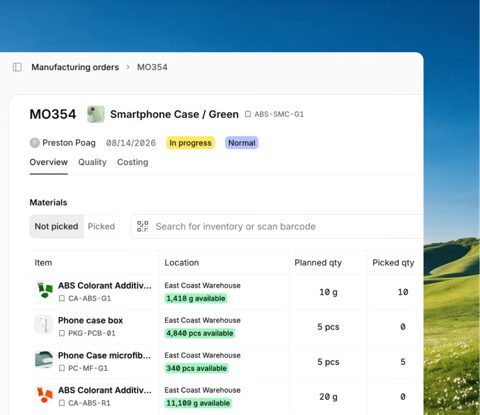The width and height of the screenshot is (480, 415).
Task: Open the Phone case box thumbnail
Action: (44, 324)
